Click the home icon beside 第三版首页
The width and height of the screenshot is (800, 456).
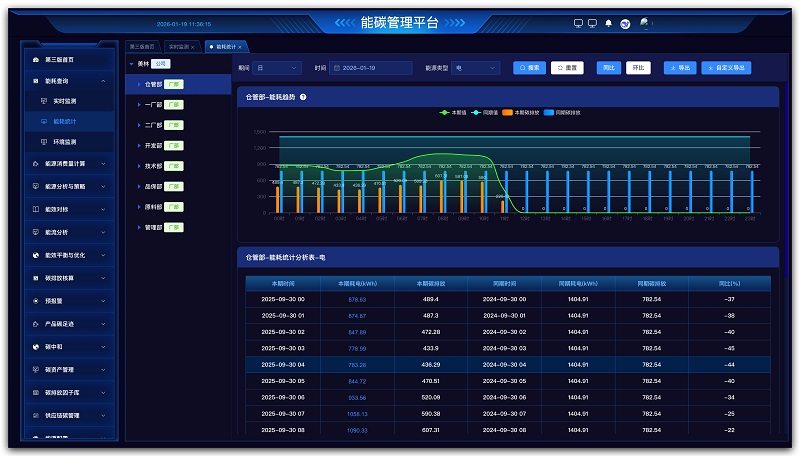(x=36, y=59)
